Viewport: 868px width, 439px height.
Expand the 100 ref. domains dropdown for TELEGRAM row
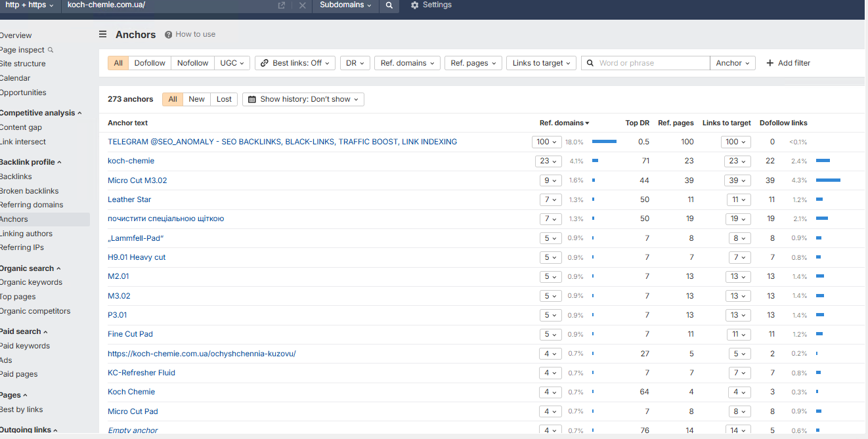[547, 142]
